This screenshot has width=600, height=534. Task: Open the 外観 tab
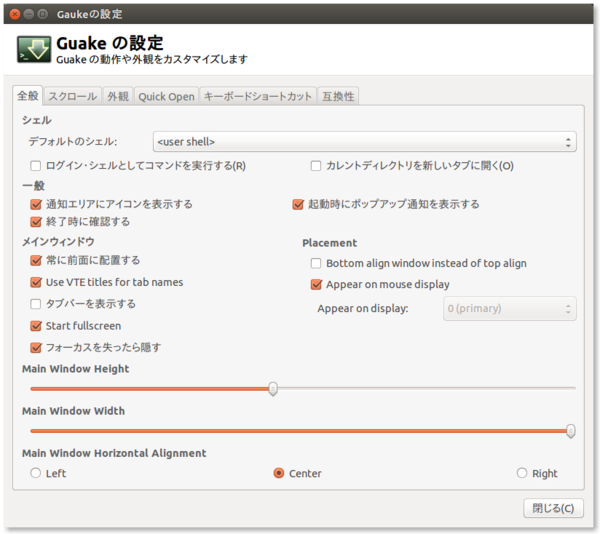pos(118,96)
